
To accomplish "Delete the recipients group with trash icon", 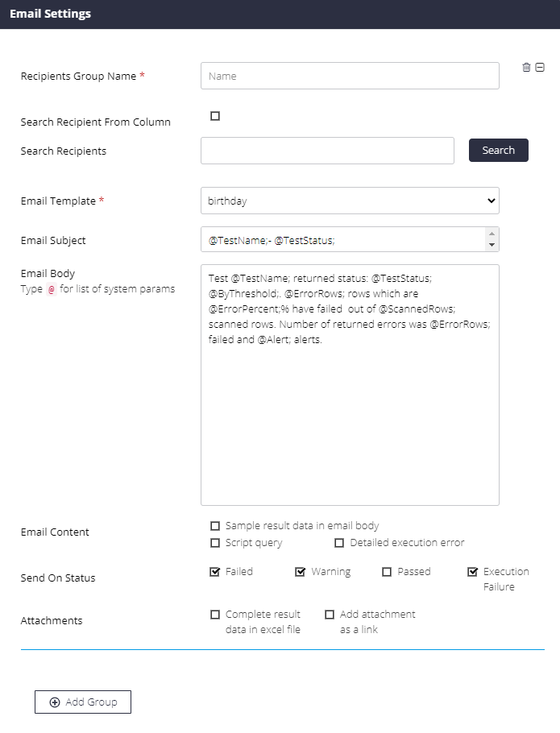I will click(526, 68).
